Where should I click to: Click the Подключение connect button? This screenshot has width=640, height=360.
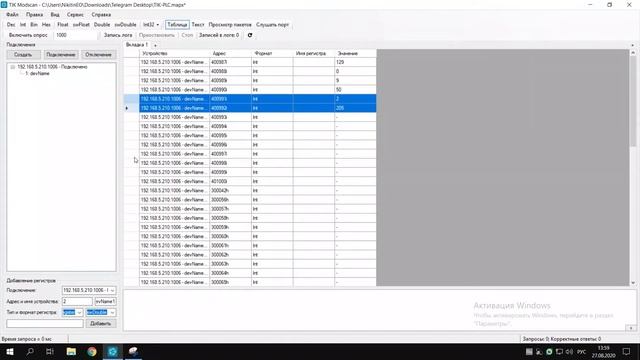click(61, 55)
